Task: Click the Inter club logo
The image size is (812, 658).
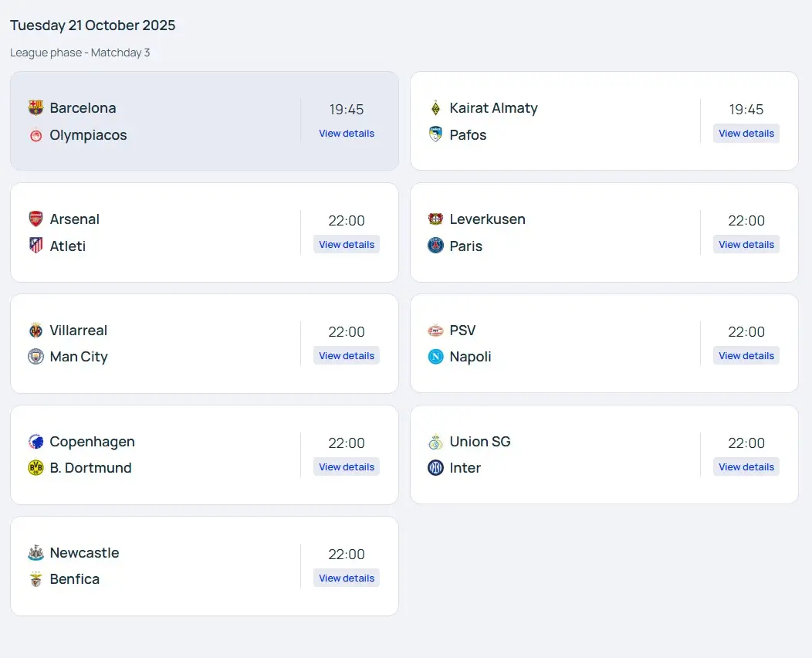Action: 435,468
